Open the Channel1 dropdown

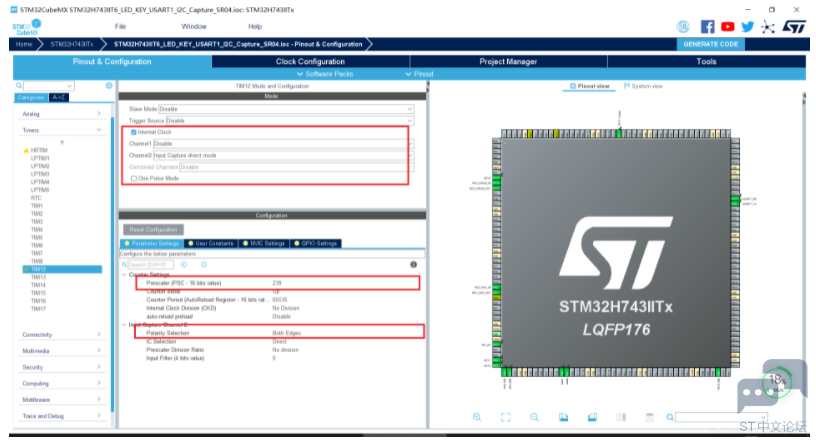(x=283, y=144)
